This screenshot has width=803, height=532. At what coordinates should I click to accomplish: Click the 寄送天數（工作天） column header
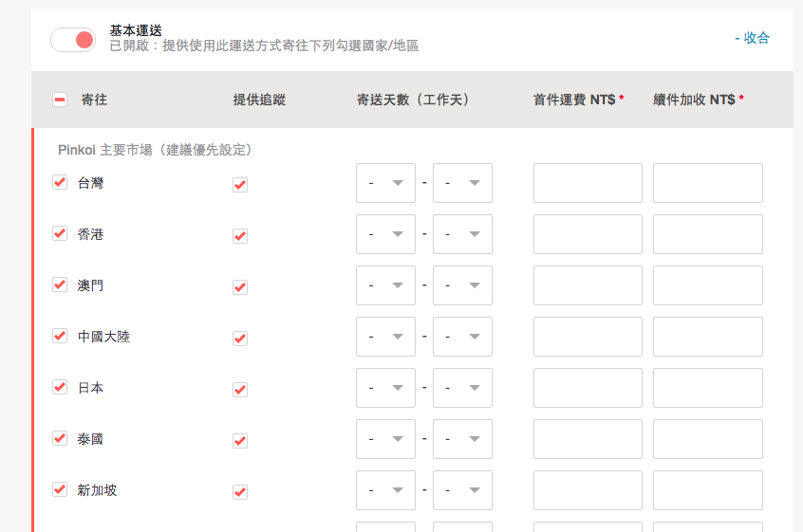click(x=413, y=100)
